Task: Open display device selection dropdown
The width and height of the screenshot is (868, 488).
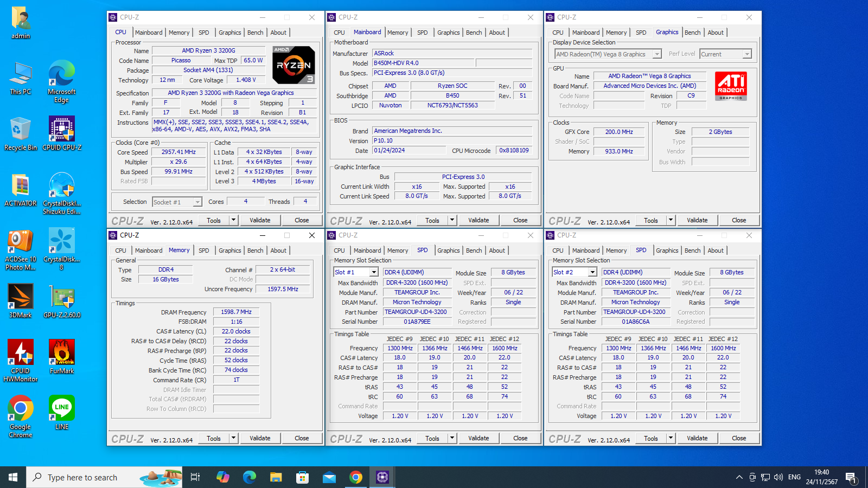Action: [x=608, y=54]
